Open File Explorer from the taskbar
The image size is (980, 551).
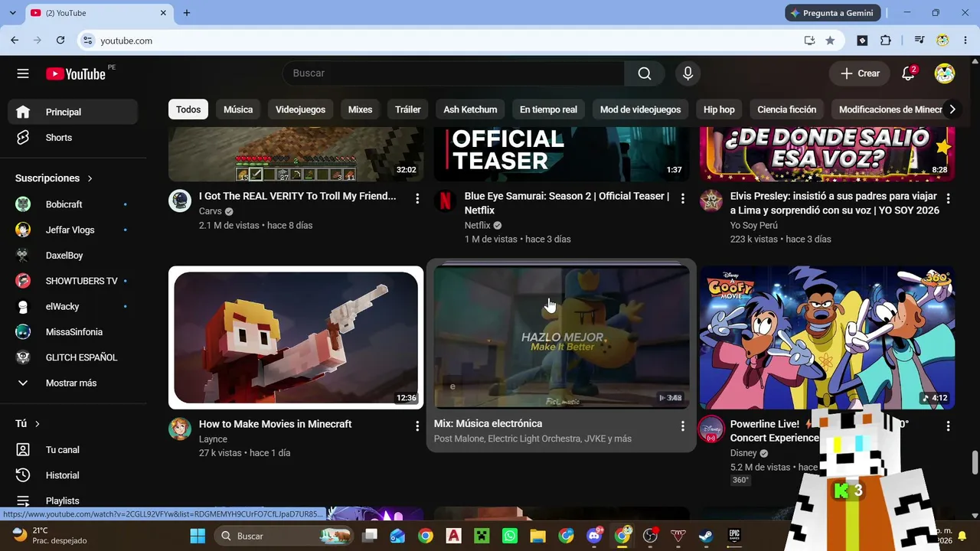click(x=537, y=536)
